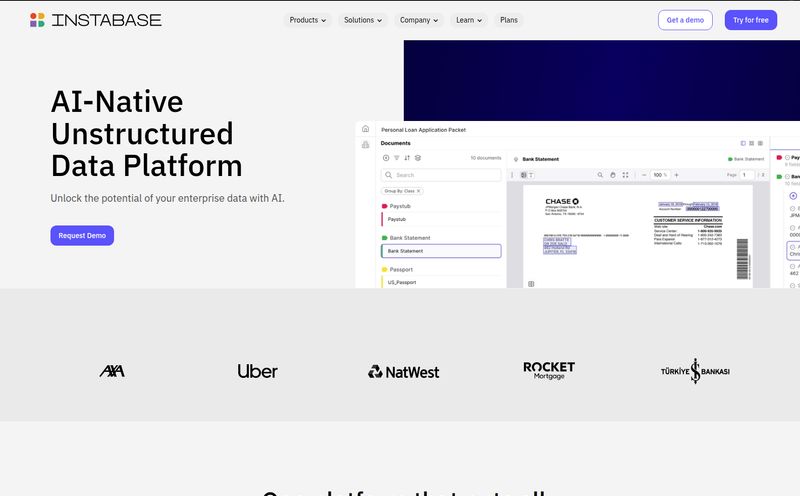The image size is (800, 496).
Task: Go to the Plans page
Action: point(509,20)
